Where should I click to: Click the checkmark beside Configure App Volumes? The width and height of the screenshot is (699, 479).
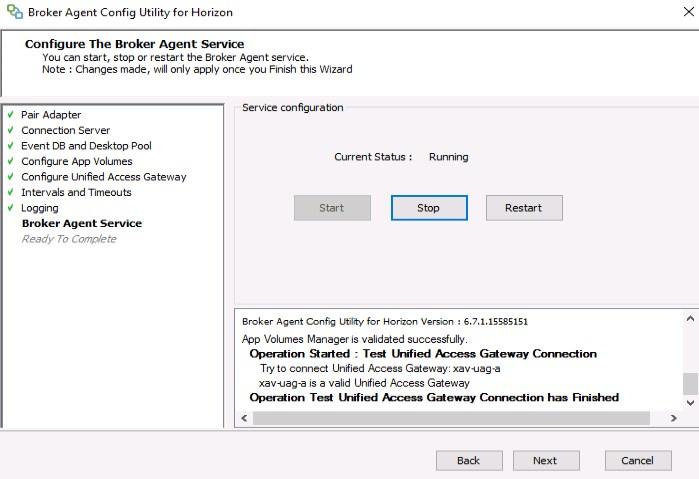(11, 161)
